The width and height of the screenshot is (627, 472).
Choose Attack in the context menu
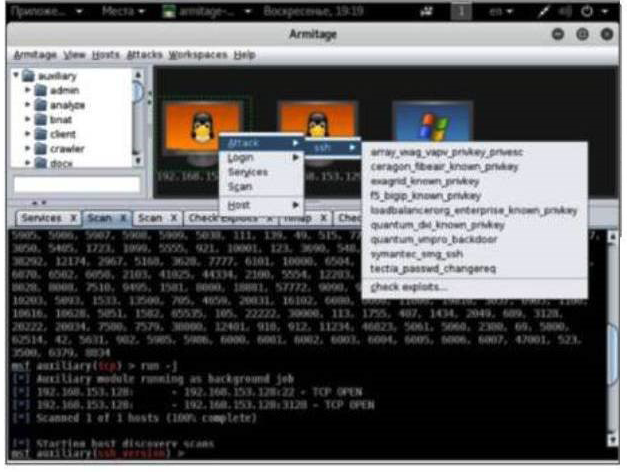[262, 143]
